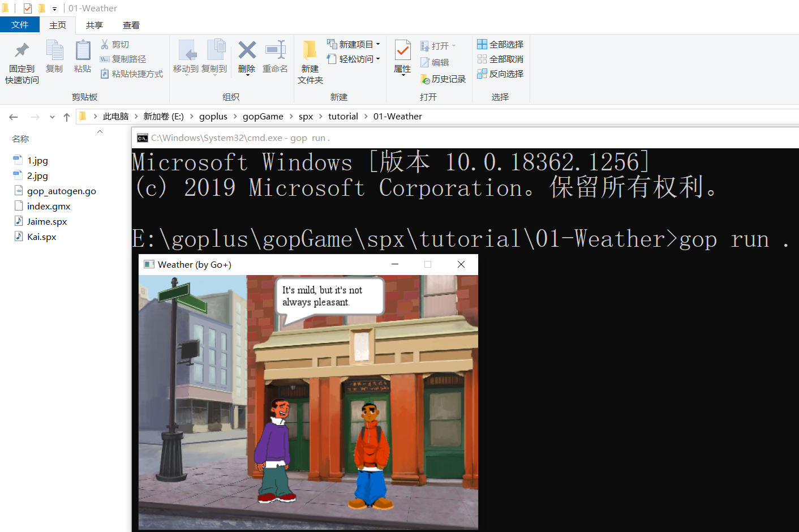
Task: Go up one folder level
Action: tap(67, 117)
